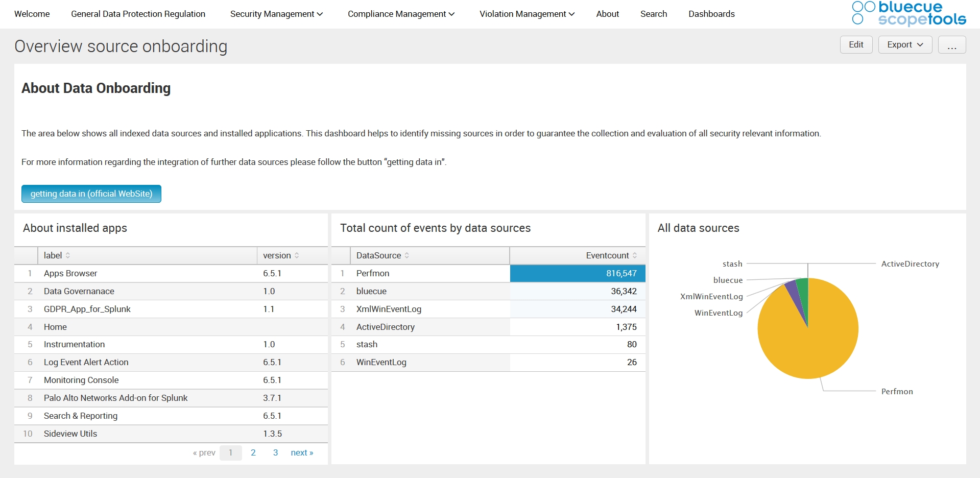Select the Log Event Alert Action row
Image resolution: width=980 pixels, height=478 pixels.
(x=171, y=362)
